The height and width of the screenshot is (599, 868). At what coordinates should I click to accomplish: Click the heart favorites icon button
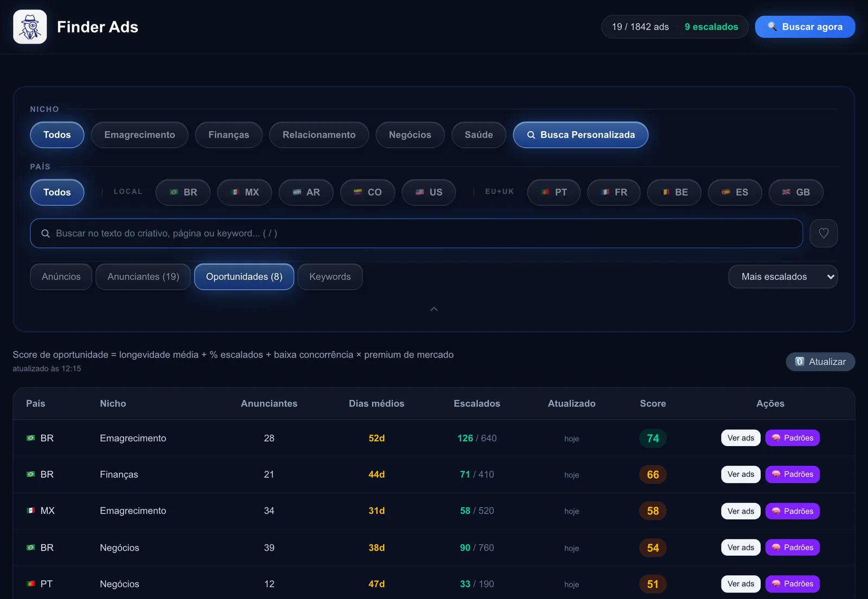(824, 233)
